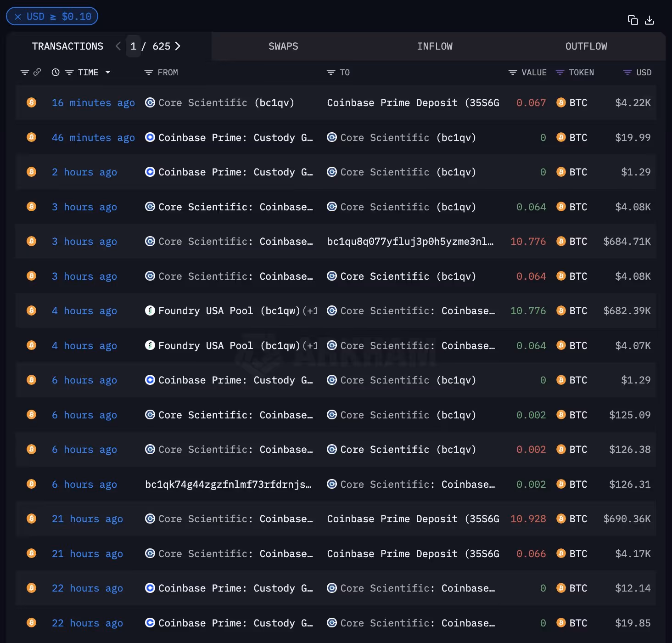Open the 46 minutes ago transaction link
Image resolution: width=672 pixels, height=643 pixels.
pyautogui.click(x=93, y=138)
